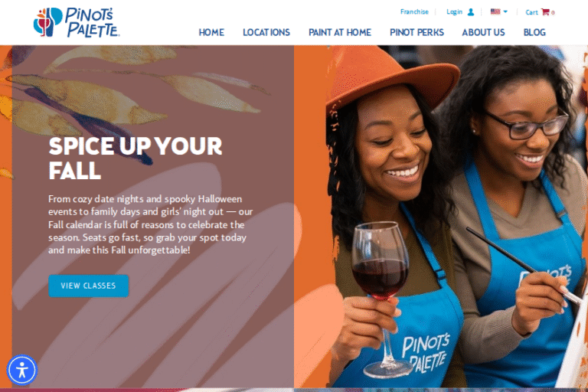Screen dimensions: 588x392
Task: Open the Login link
Action: 454,12
